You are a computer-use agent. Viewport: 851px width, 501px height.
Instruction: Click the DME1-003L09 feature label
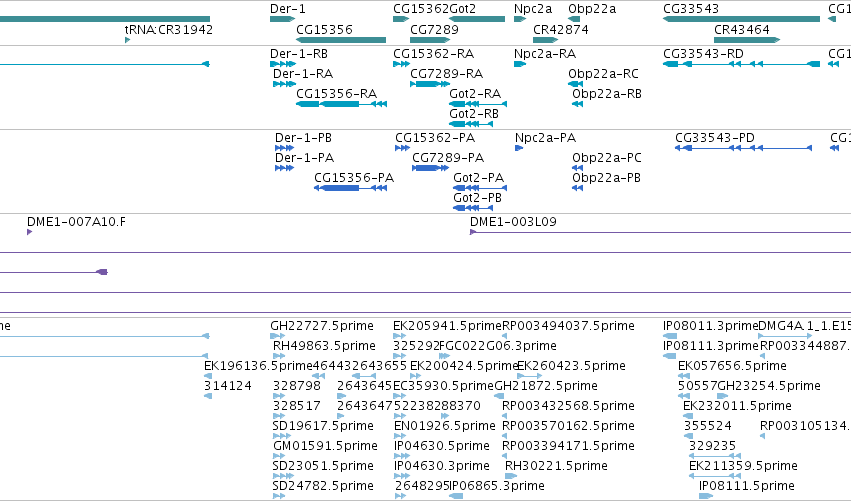513,222
